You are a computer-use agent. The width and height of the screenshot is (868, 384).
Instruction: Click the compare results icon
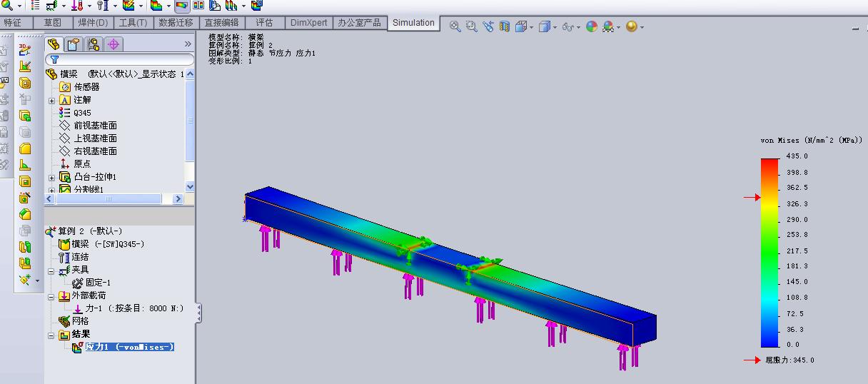click(198, 5)
